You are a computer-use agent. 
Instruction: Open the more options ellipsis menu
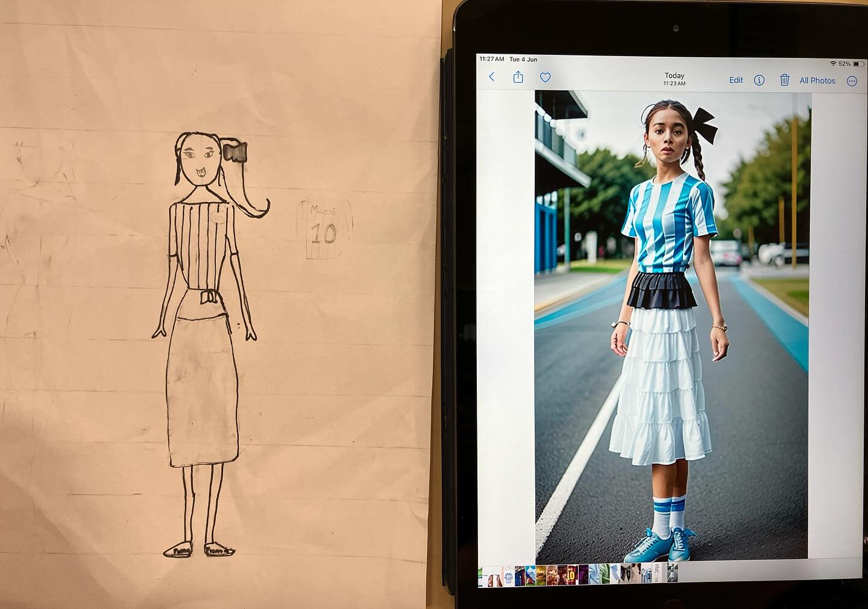click(852, 81)
